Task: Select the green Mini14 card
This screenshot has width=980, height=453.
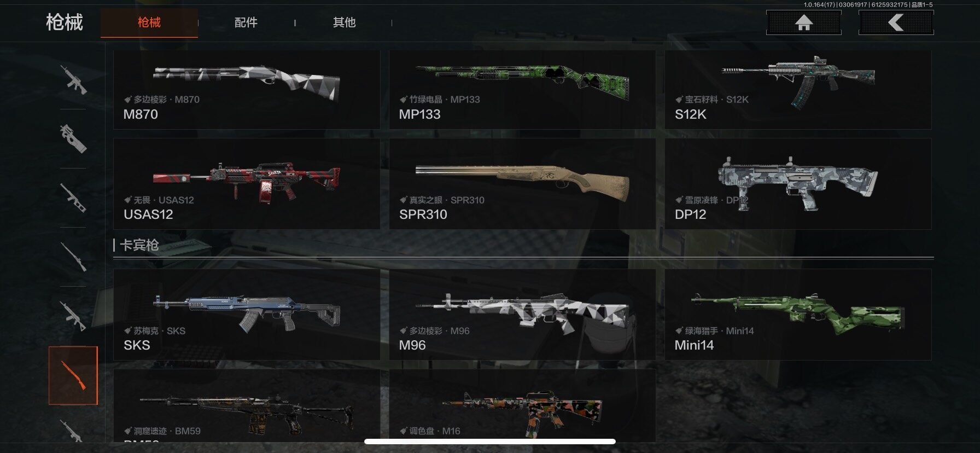Action: coord(798,315)
